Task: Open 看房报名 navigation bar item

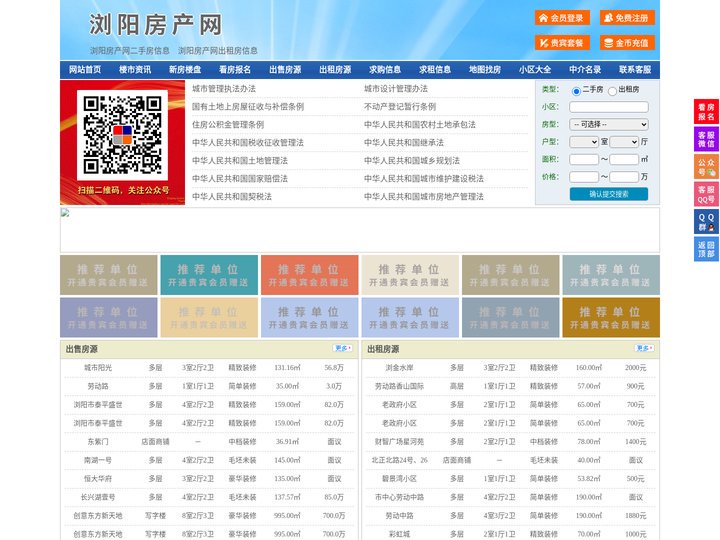Action: click(235, 70)
